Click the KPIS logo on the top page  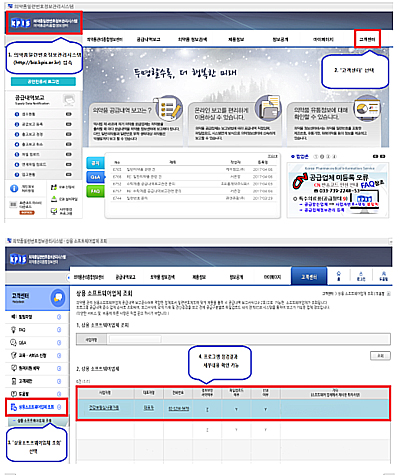tap(44, 23)
